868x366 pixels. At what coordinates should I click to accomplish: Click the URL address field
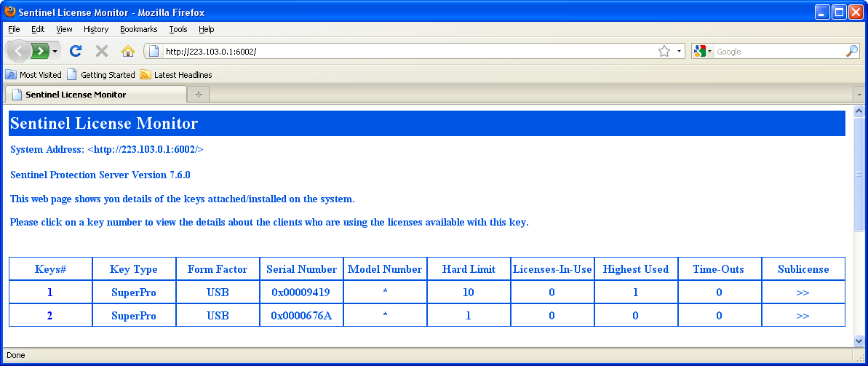[x=410, y=52]
